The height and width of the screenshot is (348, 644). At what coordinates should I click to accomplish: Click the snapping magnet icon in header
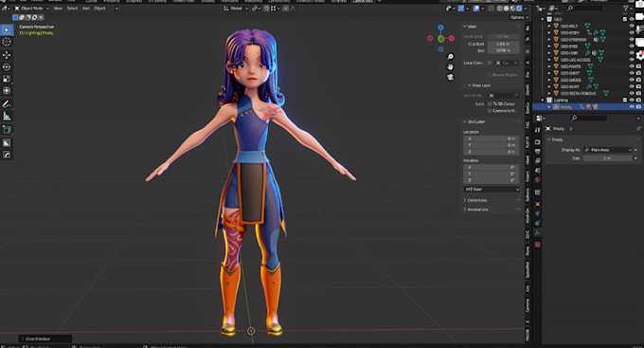tap(267, 9)
